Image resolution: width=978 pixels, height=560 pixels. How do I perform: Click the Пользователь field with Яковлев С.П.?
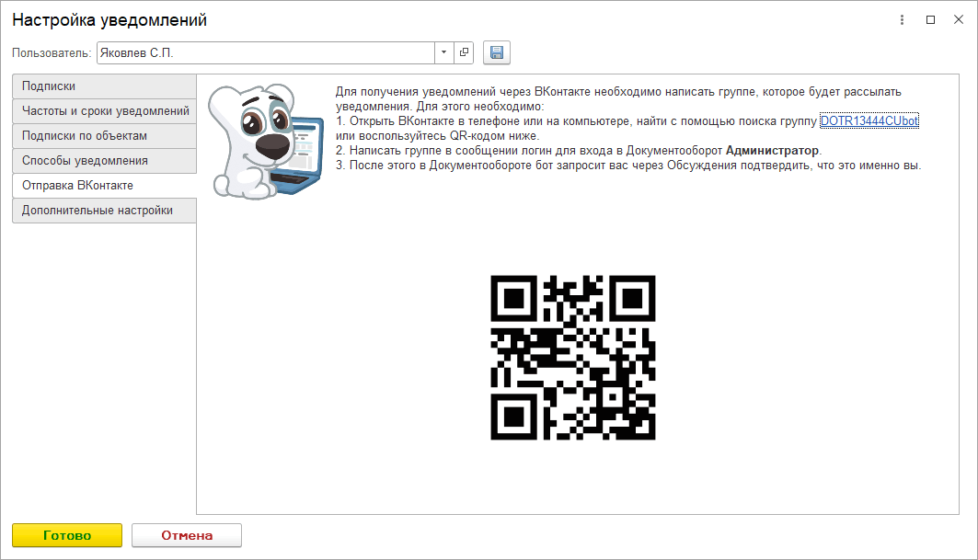click(266, 53)
